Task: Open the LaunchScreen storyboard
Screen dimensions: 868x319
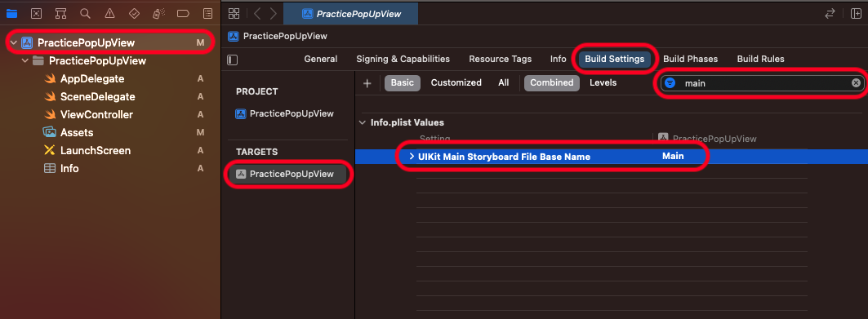Action: click(x=96, y=150)
